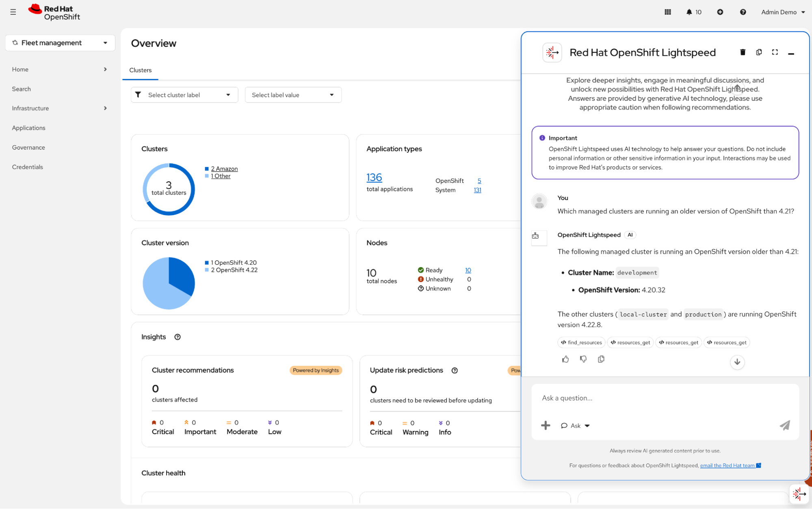Click the Ask a question input

665,398
